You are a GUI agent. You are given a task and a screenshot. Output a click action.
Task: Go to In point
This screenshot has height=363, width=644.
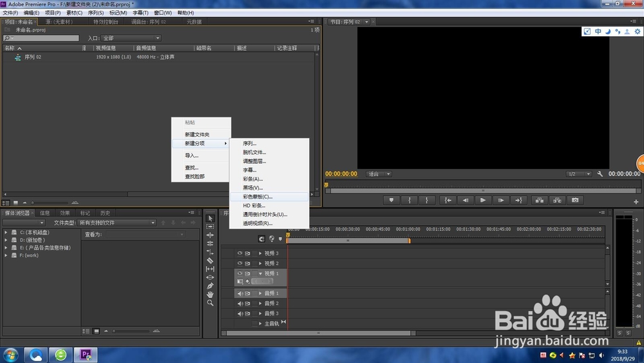[x=448, y=201]
